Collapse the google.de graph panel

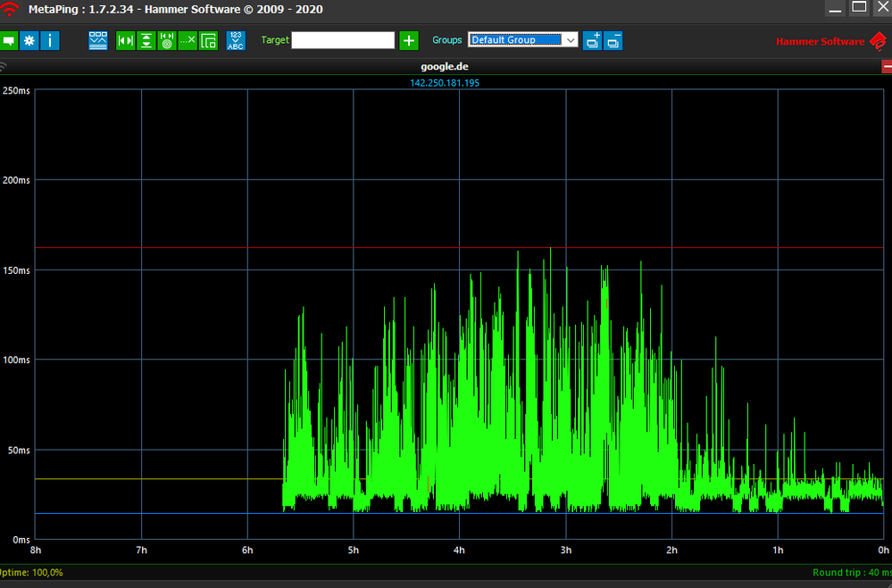886,67
